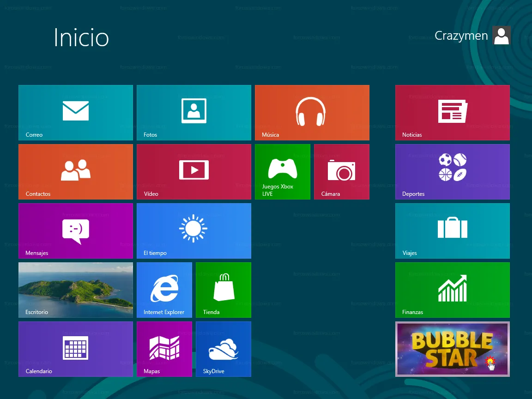
Task: Start the Cámara app tile
Action: pyautogui.click(x=342, y=172)
